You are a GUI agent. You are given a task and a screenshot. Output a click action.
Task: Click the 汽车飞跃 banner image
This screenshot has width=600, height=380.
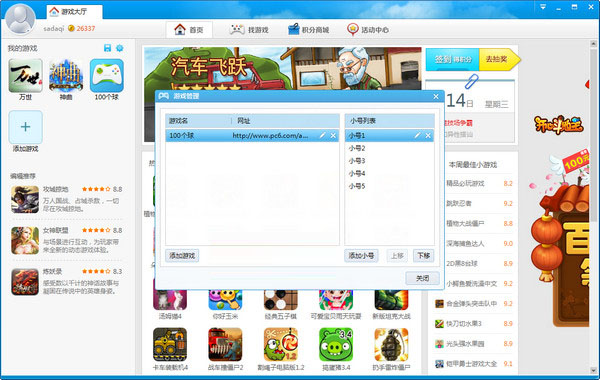point(282,69)
